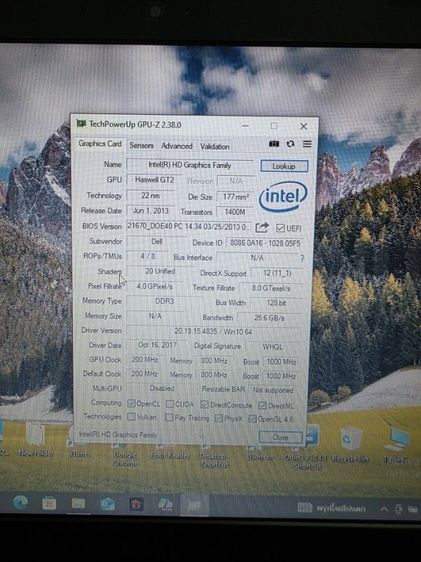Viewport: 421px width, 562px height.
Task: Click the Pixel Fillrate value 4.0 GPixel/s
Action: [155, 286]
